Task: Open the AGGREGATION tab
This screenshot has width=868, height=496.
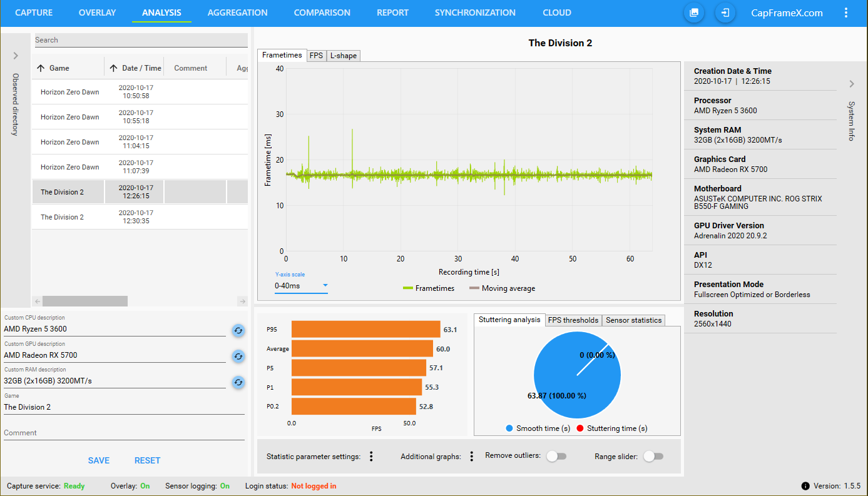Action: tap(237, 13)
